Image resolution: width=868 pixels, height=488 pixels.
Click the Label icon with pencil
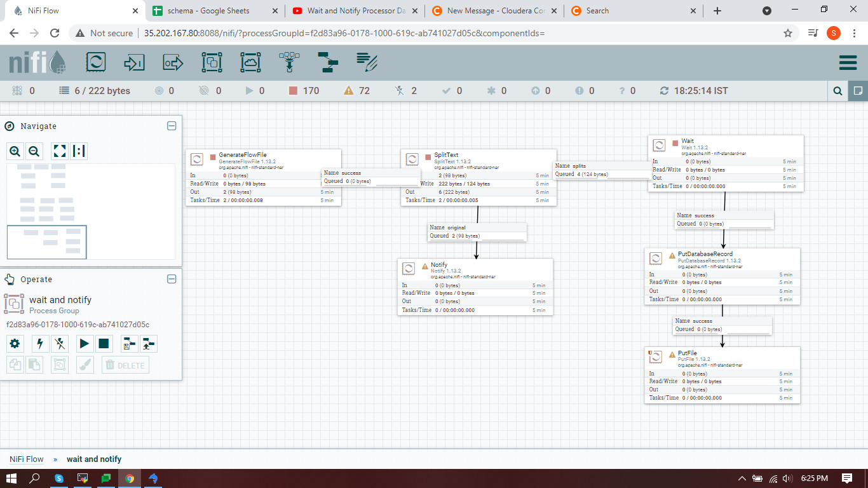[x=367, y=62]
